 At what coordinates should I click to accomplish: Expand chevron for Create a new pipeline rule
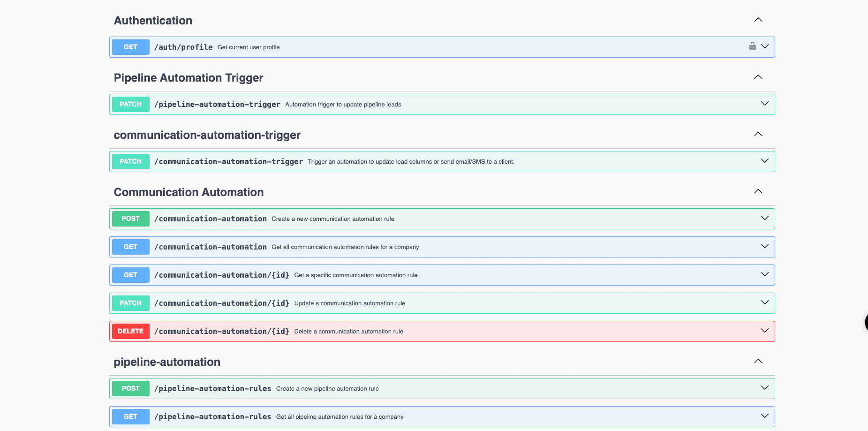(x=765, y=388)
